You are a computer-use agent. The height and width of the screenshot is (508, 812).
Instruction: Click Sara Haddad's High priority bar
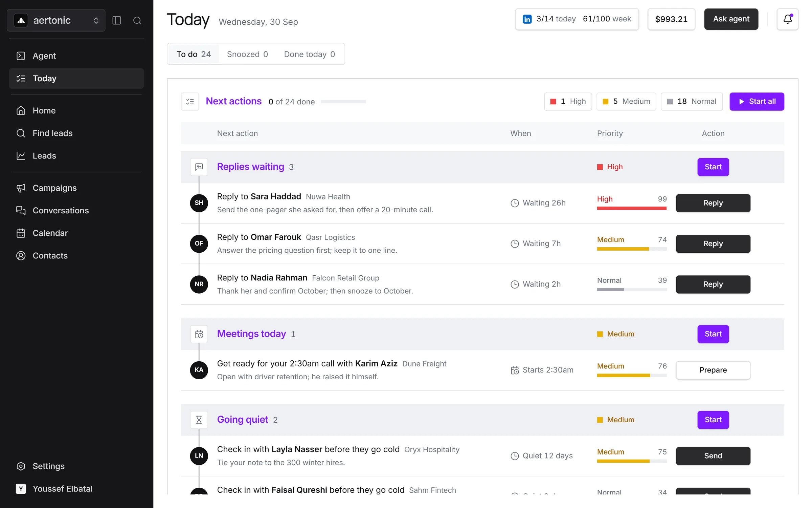(x=632, y=208)
